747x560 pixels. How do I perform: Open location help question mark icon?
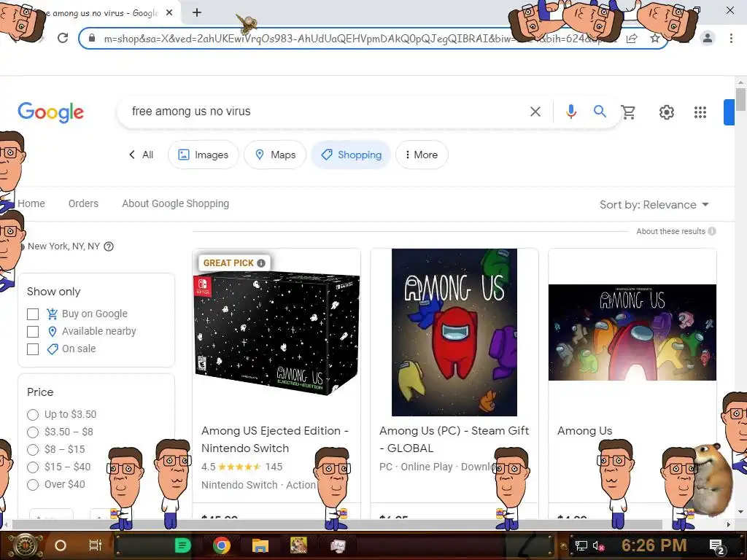pos(109,246)
